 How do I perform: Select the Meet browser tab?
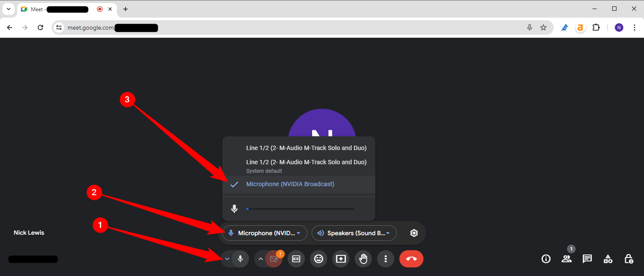pos(67,9)
